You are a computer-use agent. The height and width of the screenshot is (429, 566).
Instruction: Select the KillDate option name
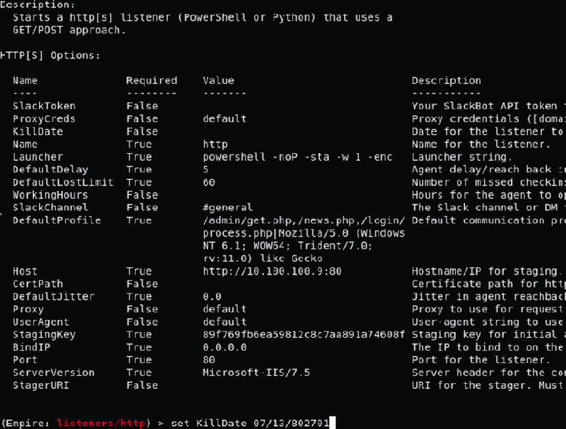tap(38, 131)
